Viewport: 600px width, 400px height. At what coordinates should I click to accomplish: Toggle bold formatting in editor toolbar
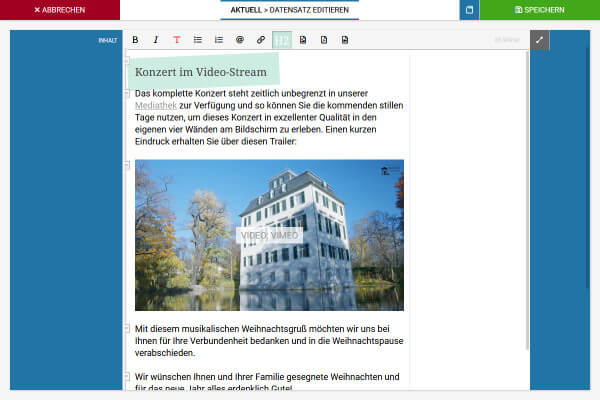click(x=135, y=40)
